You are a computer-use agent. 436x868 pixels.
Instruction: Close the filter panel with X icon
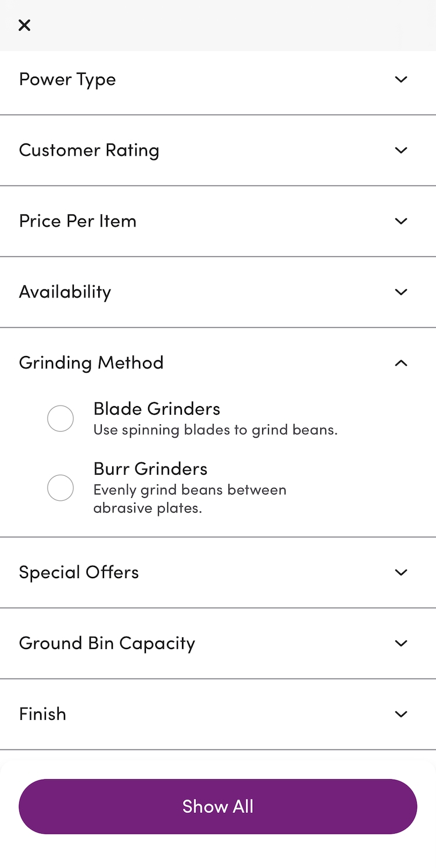pos(24,25)
